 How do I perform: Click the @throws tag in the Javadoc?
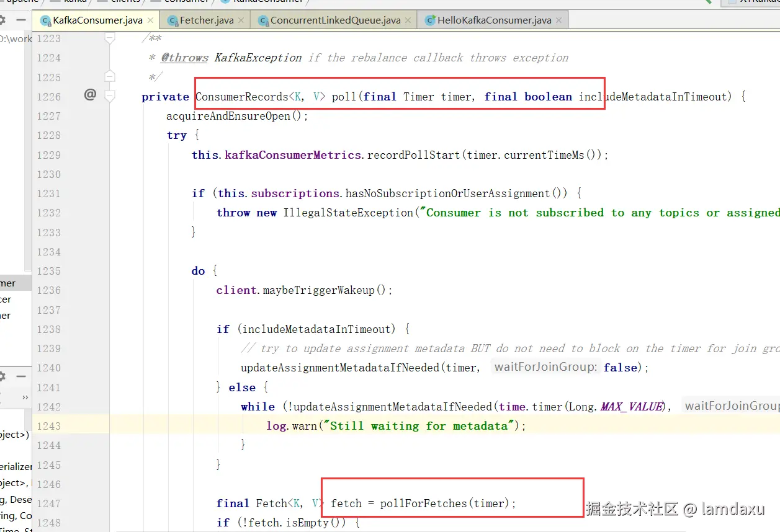(184, 58)
